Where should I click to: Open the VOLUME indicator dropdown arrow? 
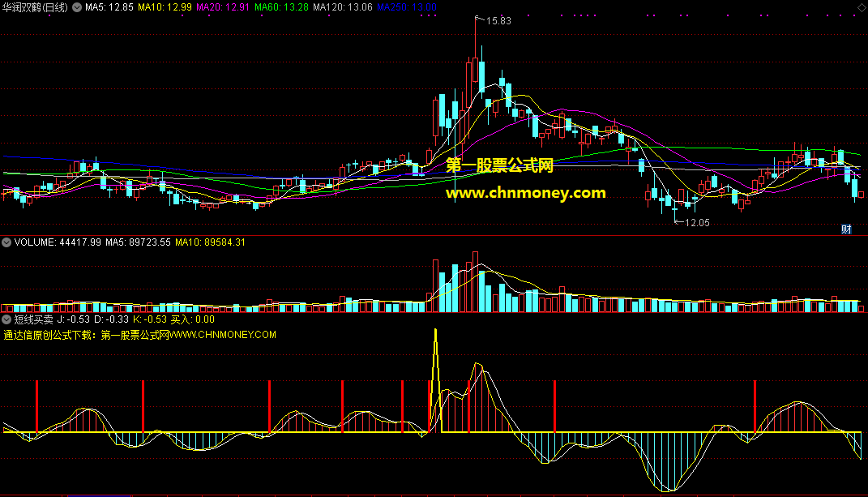coord(6,242)
